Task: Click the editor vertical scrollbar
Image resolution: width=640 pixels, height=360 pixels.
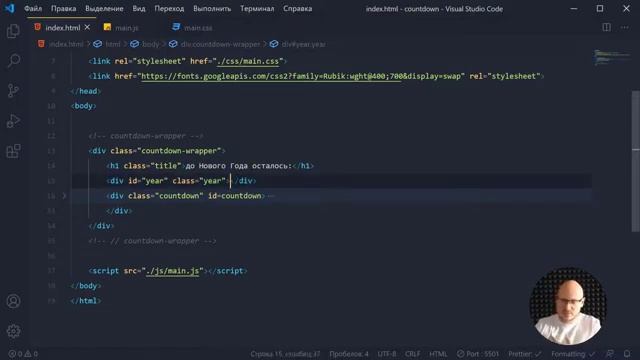Action: coord(636,161)
